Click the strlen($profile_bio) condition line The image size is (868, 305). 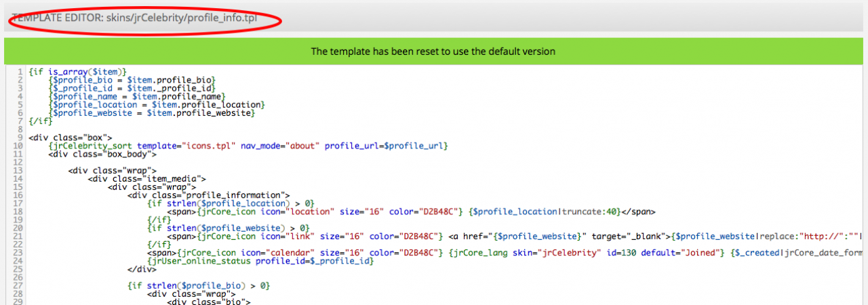tap(199, 286)
